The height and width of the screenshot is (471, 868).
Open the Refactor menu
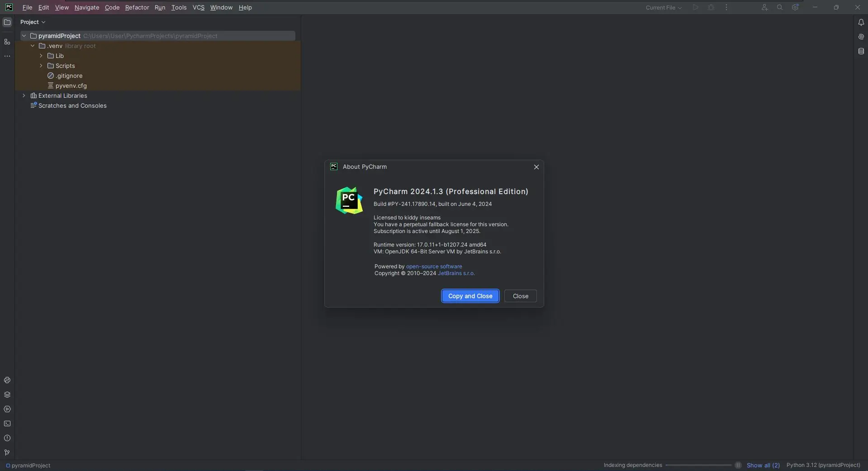pos(137,8)
